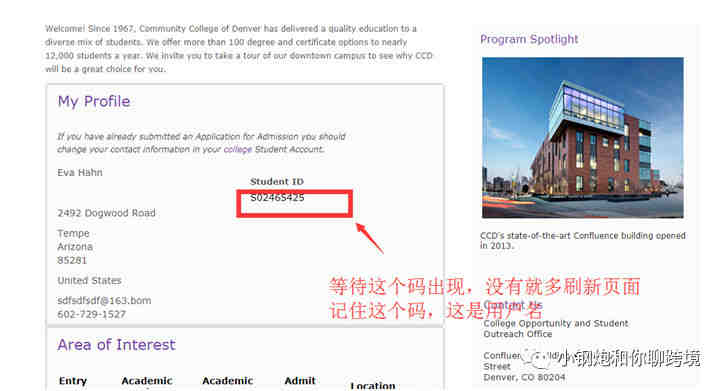Click the 'Student ID' label
The image size is (724, 391).
tap(277, 181)
